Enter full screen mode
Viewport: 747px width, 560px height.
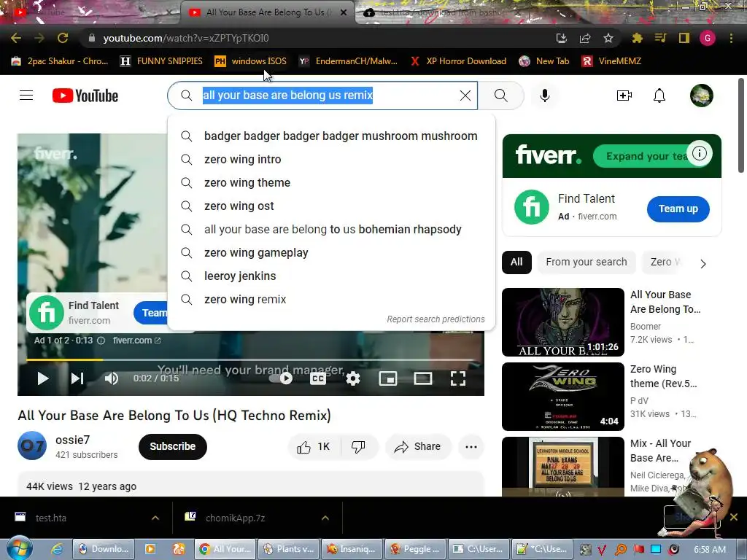458,378
